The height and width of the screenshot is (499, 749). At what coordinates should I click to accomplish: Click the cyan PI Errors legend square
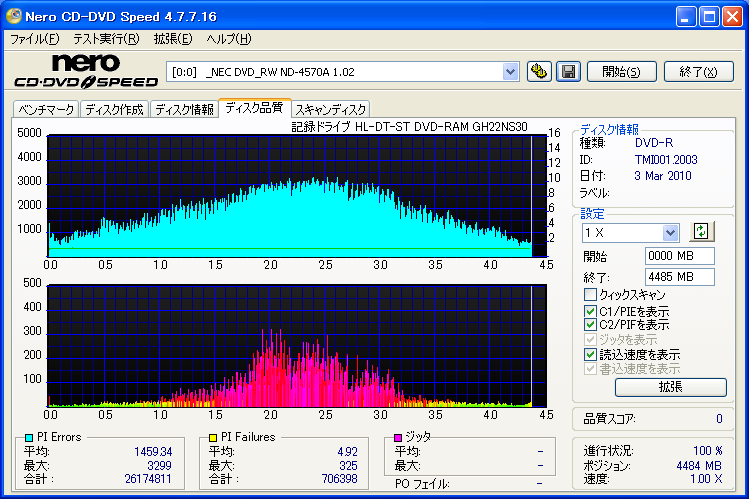[x=29, y=437]
